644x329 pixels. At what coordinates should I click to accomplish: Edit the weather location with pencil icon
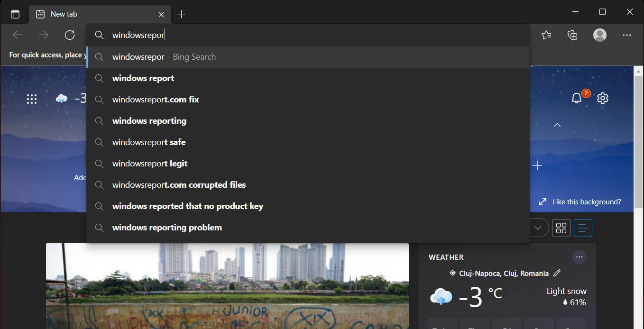click(x=557, y=273)
